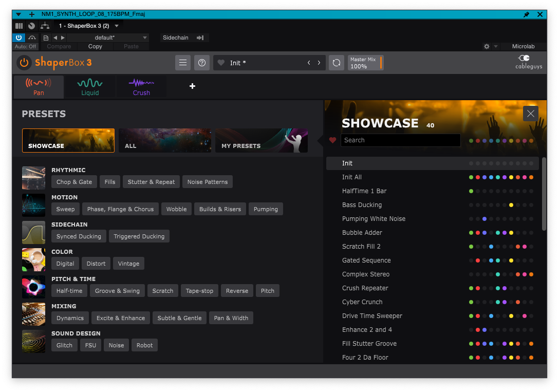
Task: Toggle the green shaper filter dot
Action: click(471, 141)
